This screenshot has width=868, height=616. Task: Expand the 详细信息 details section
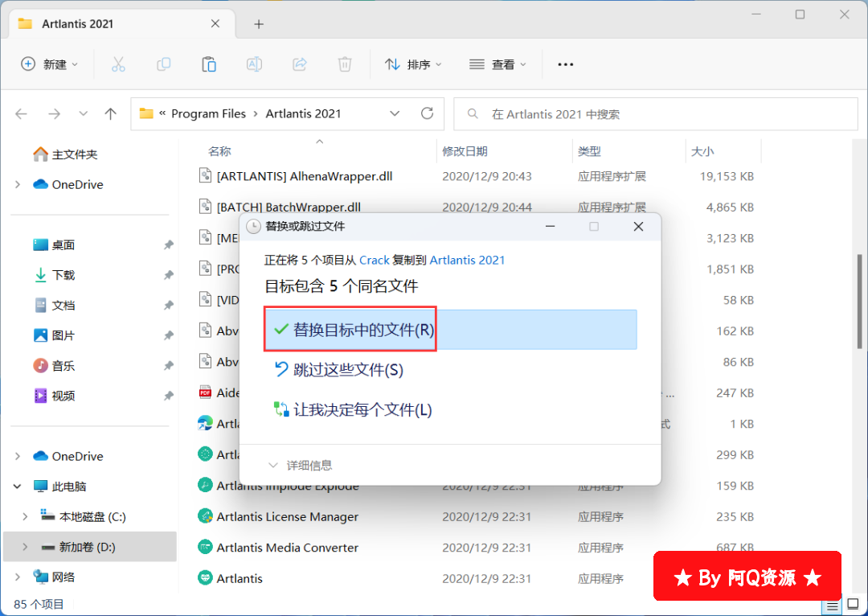coord(301,466)
